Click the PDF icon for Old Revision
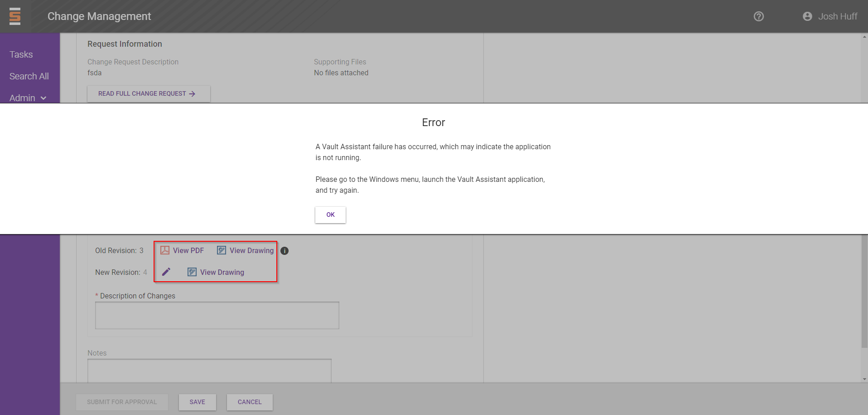The width and height of the screenshot is (868, 415). coord(165,250)
